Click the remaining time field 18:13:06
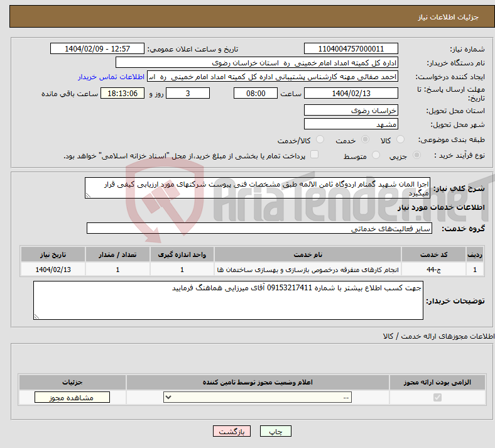 point(122,93)
